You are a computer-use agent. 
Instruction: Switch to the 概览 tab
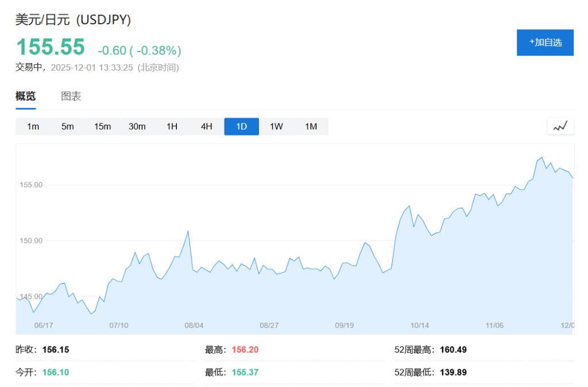point(25,96)
